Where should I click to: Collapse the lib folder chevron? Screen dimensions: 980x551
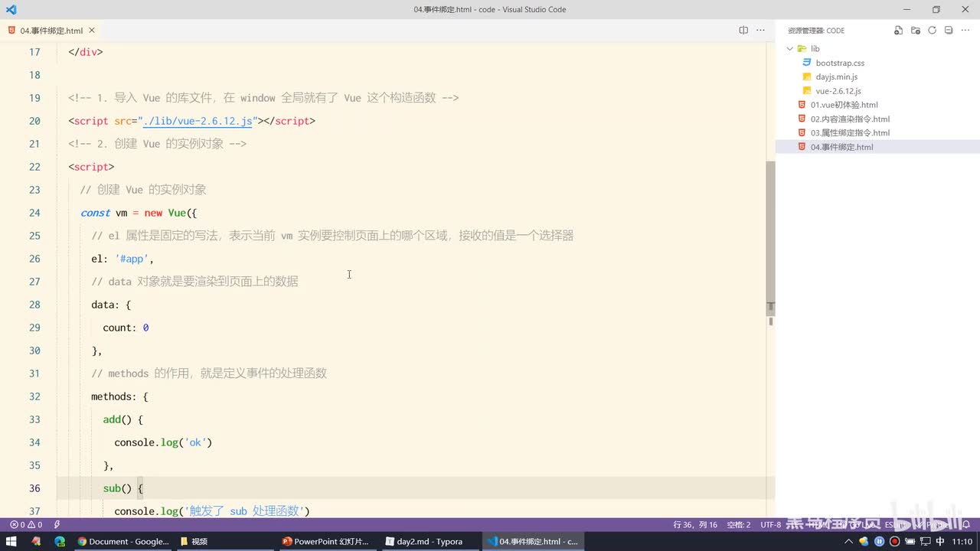coord(790,49)
